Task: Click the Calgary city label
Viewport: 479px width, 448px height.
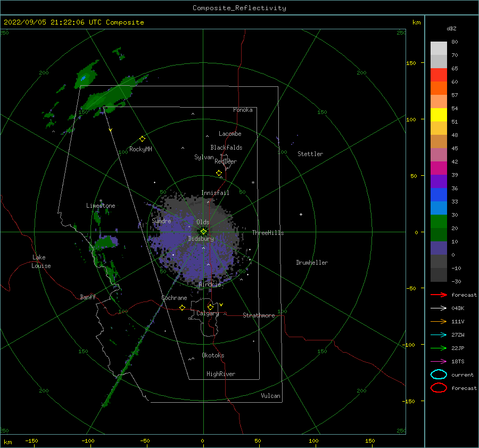Action: click(208, 313)
